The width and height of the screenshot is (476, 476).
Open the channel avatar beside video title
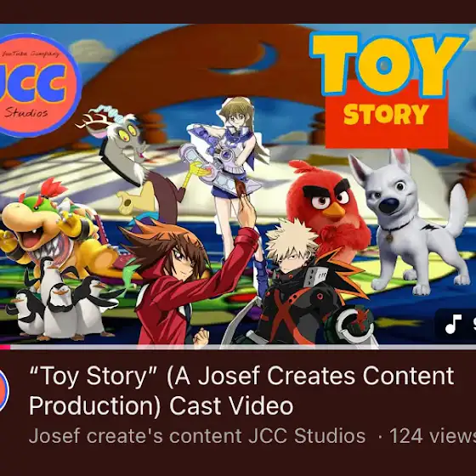[3, 391]
